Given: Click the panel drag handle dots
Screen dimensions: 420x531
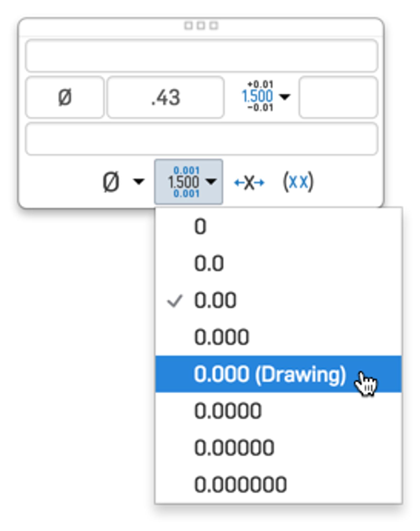Looking at the screenshot, I should [x=201, y=26].
